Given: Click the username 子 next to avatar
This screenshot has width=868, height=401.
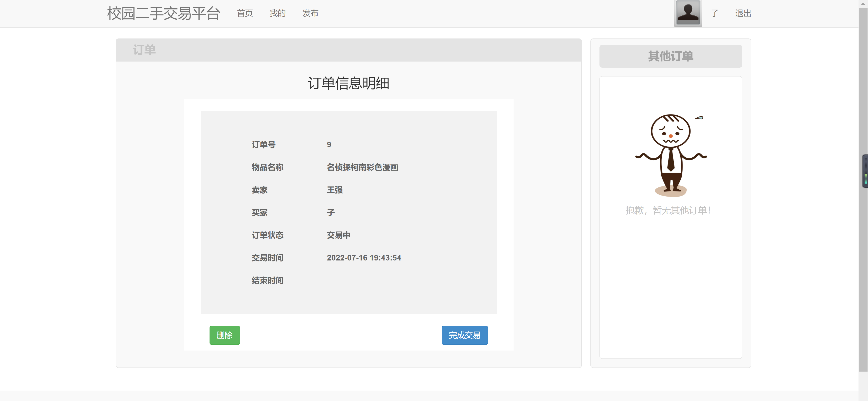Looking at the screenshot, I should click(714, 13).
